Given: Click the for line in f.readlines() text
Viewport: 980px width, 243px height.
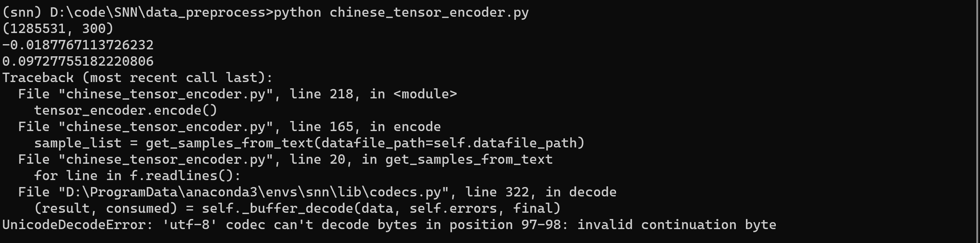Looking at the screenshot, I should 137,176.
